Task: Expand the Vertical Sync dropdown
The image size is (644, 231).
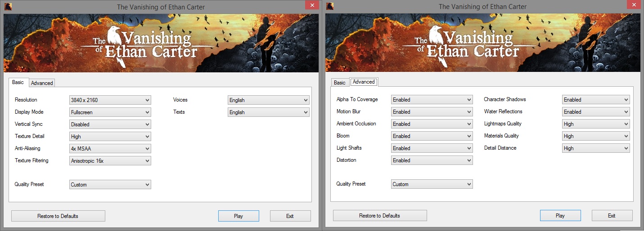Action: click(110, 124)
